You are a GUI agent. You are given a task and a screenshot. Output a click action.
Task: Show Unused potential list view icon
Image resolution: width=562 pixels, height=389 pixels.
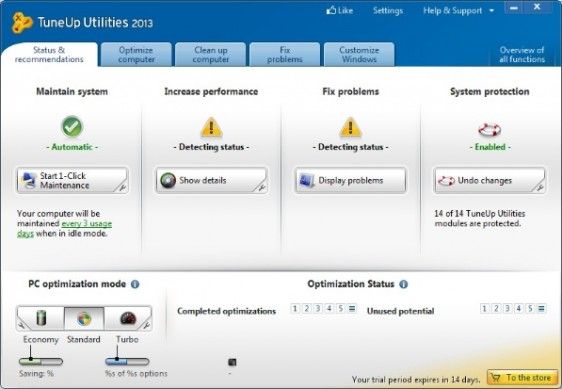pos(541,308)
